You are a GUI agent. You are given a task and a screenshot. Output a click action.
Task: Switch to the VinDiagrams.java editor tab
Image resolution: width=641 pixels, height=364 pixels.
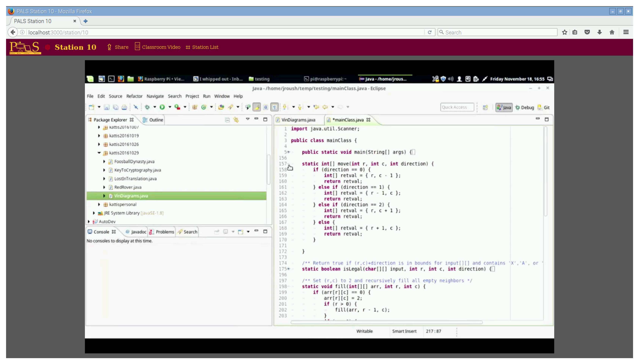298,120
